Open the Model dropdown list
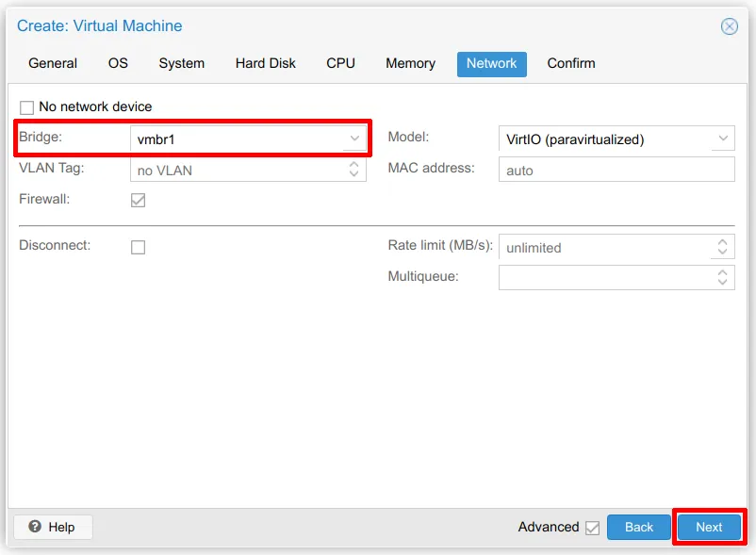This screenshot has height=555, width=756. pos(722,139)
